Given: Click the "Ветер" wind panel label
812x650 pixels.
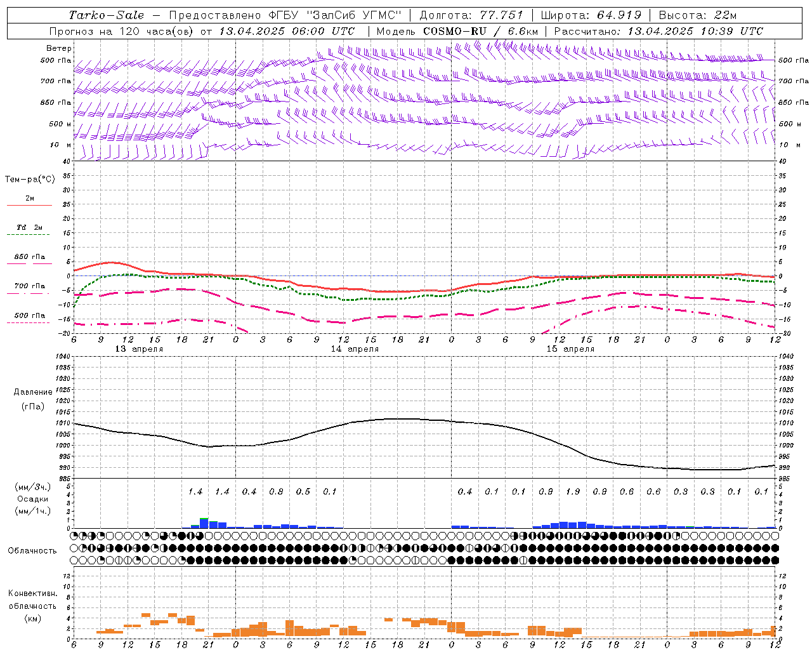Looking at the screenshot, I should click(59, 48).
